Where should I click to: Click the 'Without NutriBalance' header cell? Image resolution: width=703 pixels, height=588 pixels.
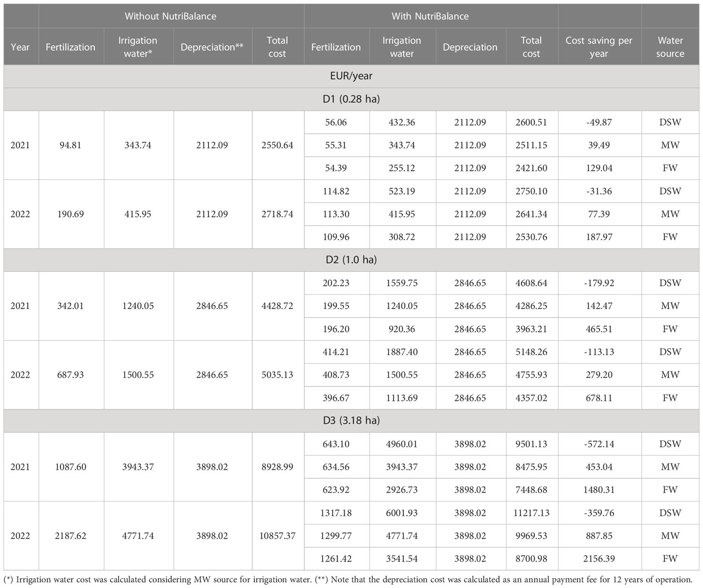(171, 16)
